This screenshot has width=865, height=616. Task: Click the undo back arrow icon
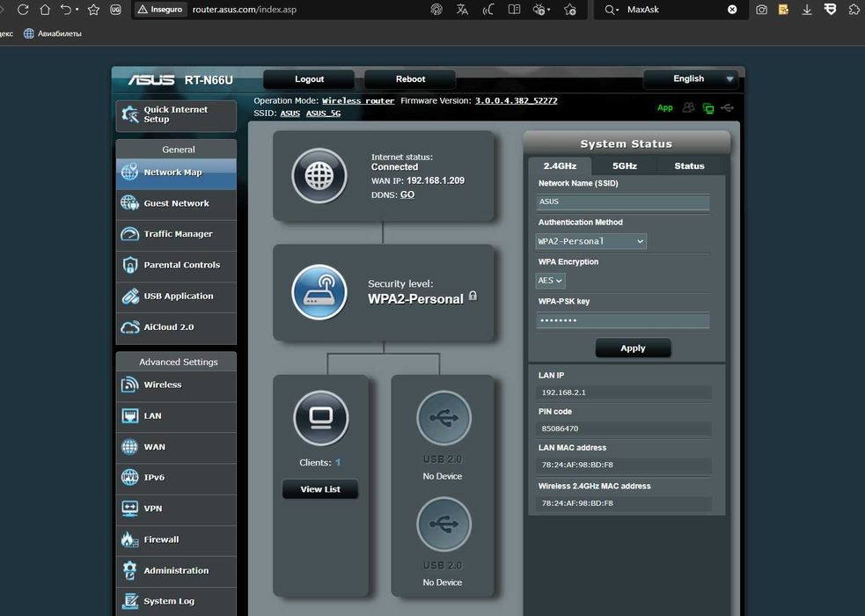tap(66, 10)
